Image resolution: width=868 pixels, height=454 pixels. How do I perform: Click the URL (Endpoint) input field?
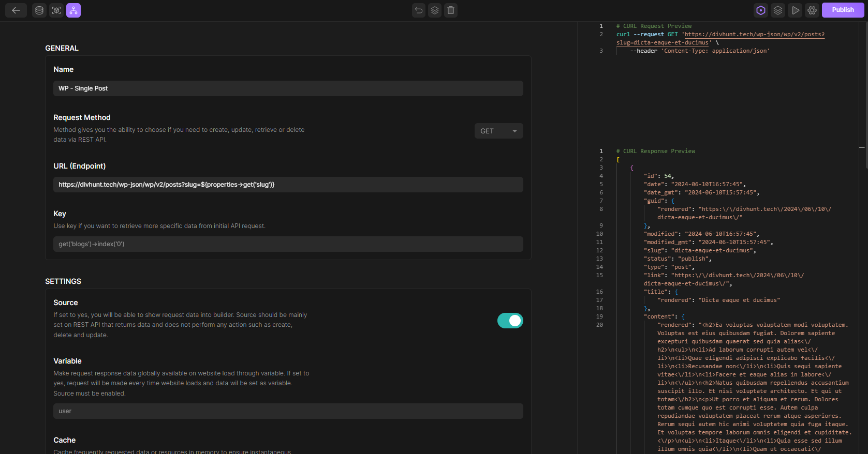pos(288,185)
